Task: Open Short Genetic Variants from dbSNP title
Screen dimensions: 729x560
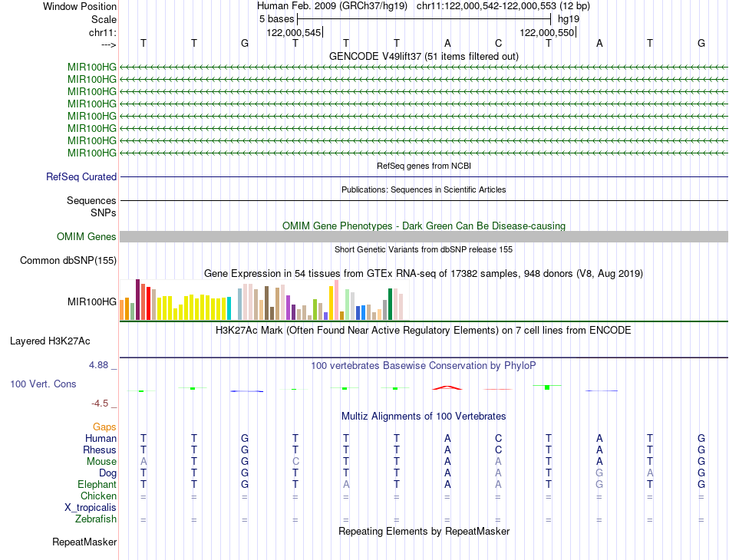Action: pyautogui.click(x=424, y=249)
